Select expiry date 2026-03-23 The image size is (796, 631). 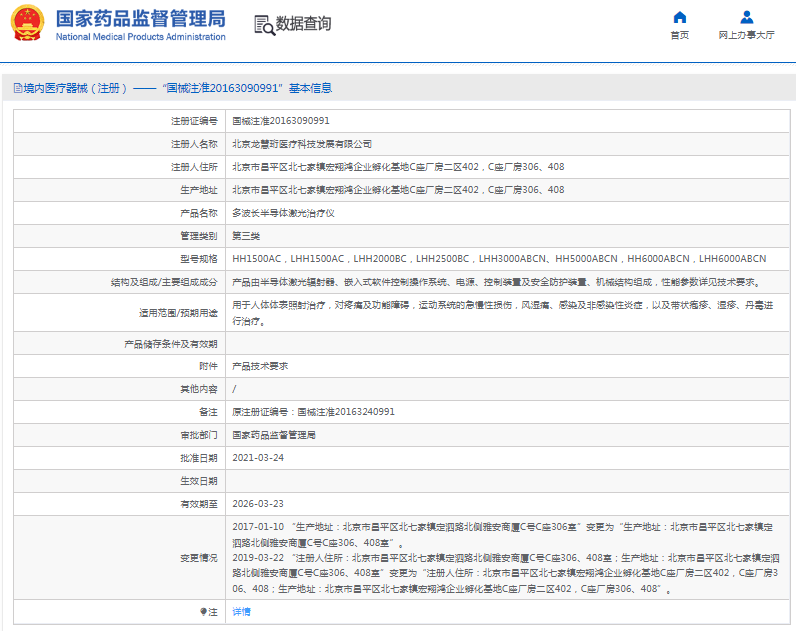click(x=258, y=504)
